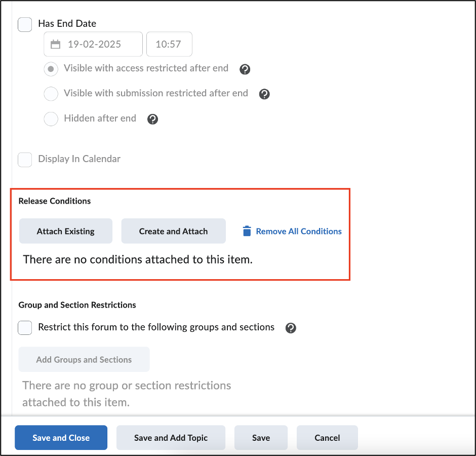Open help for group and section restrictions

[291, 328]
